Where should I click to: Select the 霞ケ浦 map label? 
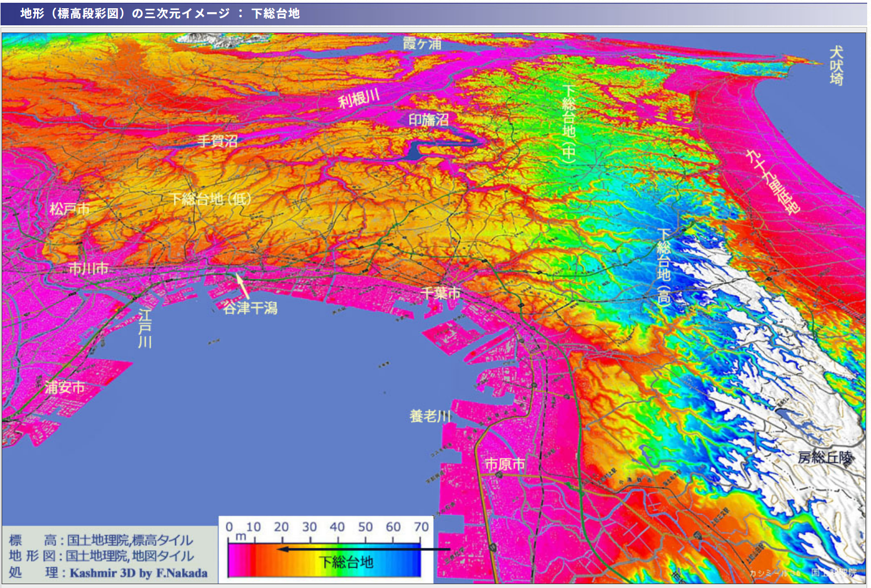tap(422, 43)
